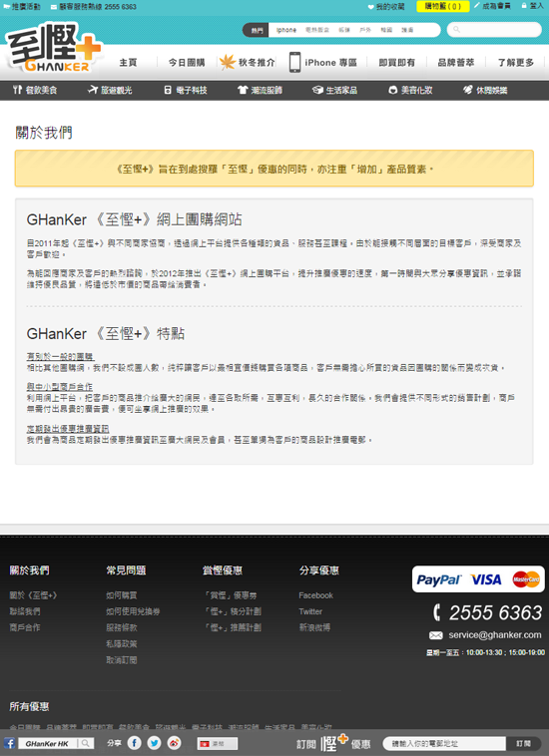
Task: Select the iPhone hot keyword
Action: pos(286,30)
